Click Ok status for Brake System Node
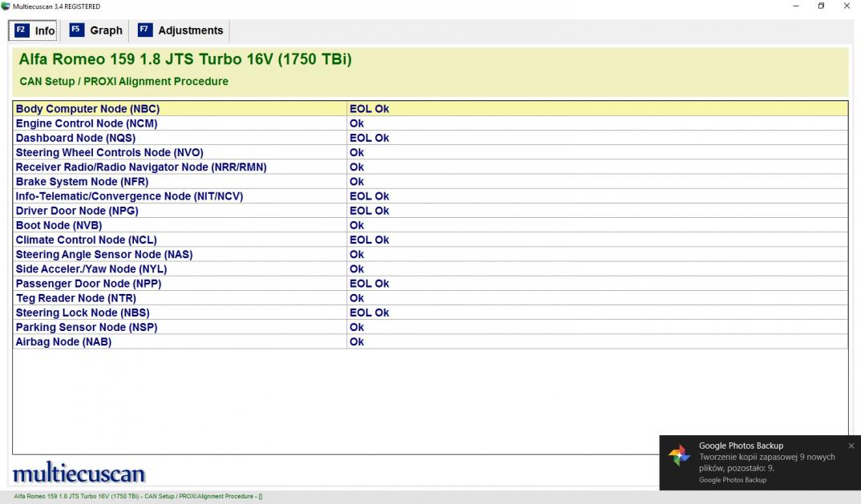This screenshot has height=504, width=861. (x=357, y=182)
